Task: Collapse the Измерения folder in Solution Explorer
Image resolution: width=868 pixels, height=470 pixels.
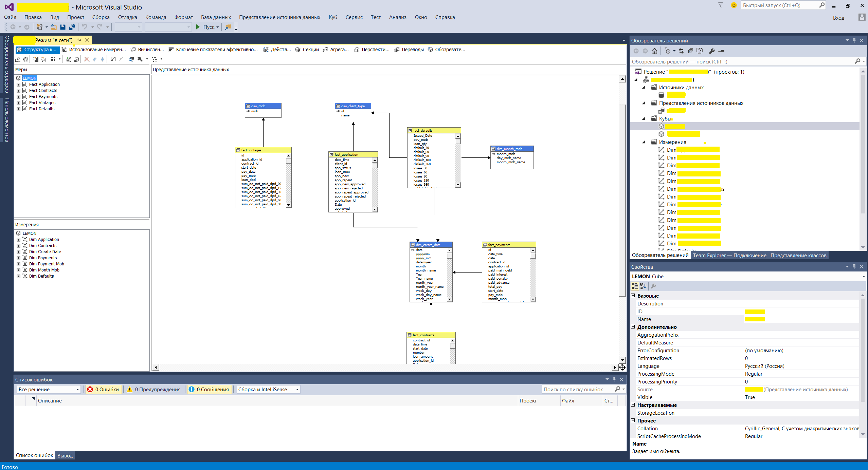Action: tap(644, 142)
